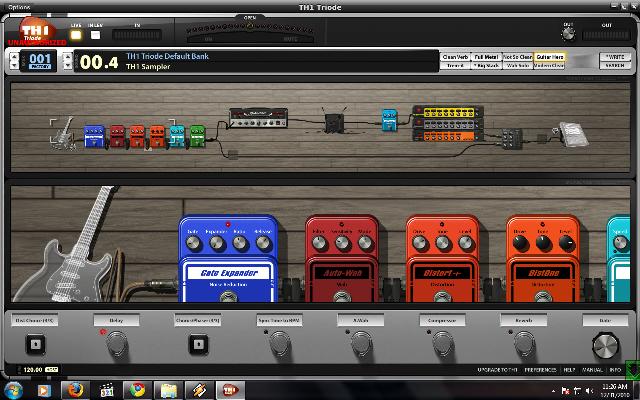Toggle the Delay footswitch
The height and width of the screenshot is (400, 640).
(x=117, y=343)
